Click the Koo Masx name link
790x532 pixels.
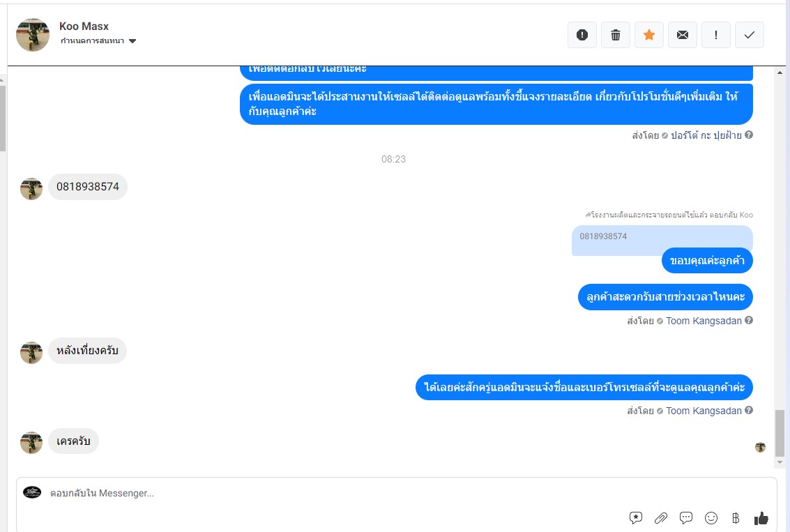click(84, 26)
